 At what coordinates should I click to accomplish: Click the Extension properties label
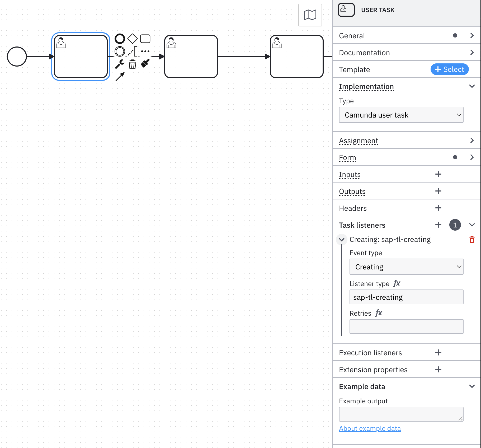[x=373, y=370]
